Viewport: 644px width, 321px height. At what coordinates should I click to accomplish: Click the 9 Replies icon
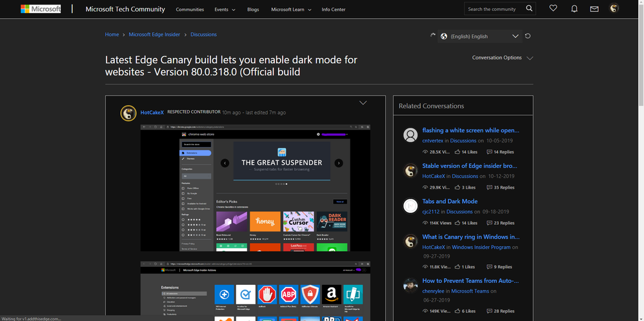489,267
